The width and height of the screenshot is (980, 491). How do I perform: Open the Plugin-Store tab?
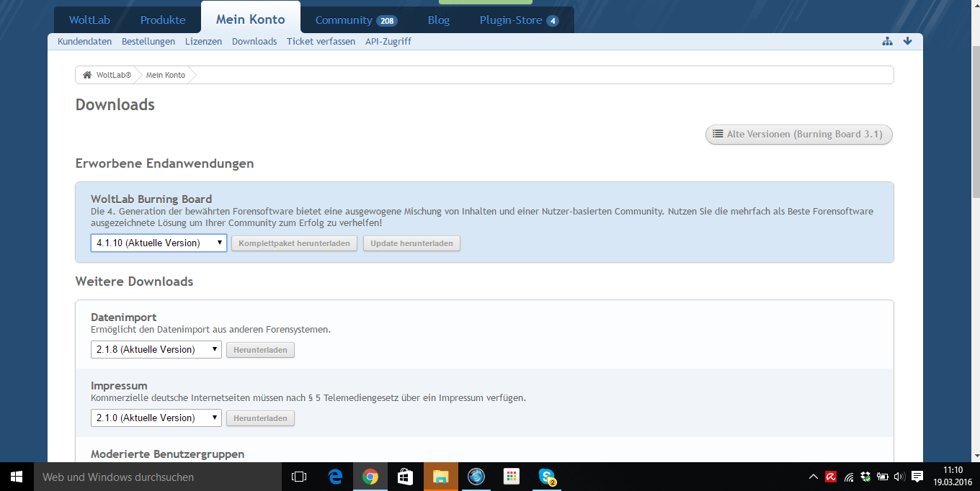(x=519, y=20)
